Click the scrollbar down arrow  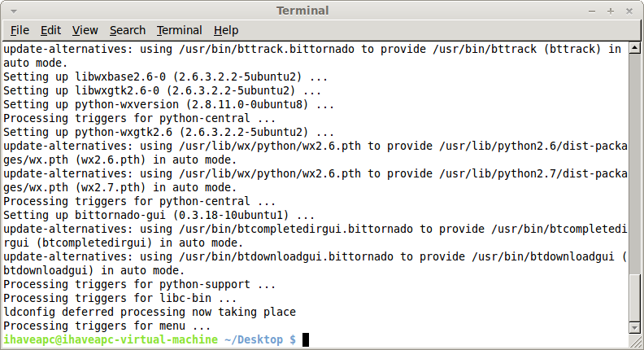click(x=634, y=328)
